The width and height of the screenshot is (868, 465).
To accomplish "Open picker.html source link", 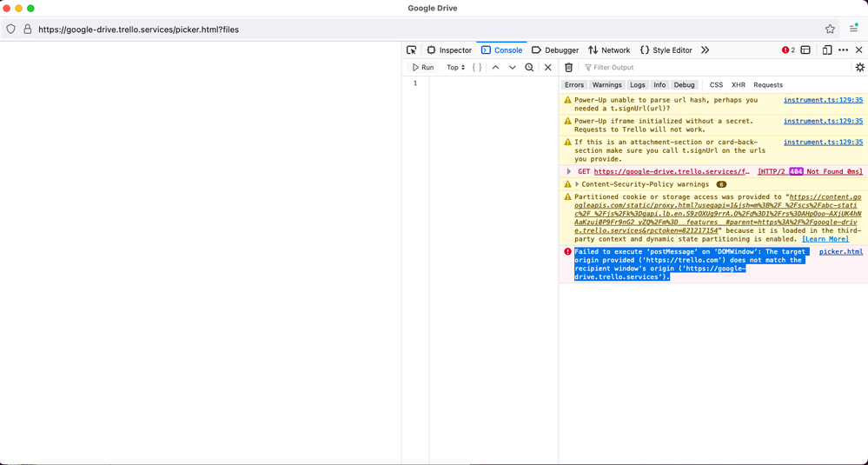I will tap(841, 252).
